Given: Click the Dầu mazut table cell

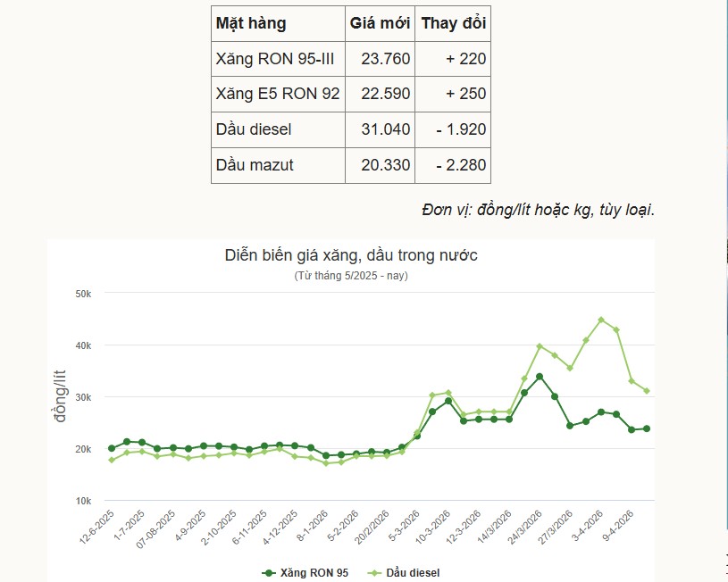Looking at the screenshot, I should click(255, 165).
